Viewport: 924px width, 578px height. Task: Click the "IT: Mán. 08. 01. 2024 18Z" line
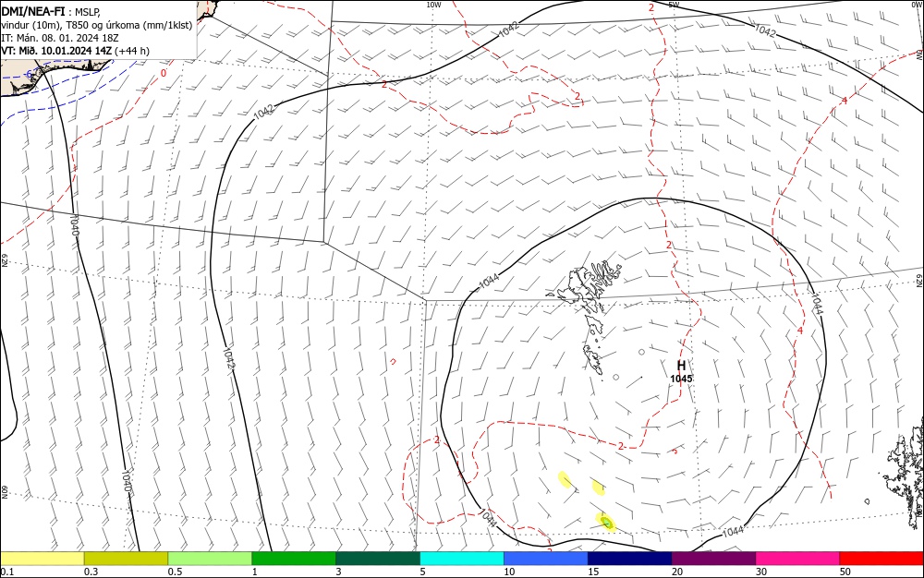click(59, 38)
